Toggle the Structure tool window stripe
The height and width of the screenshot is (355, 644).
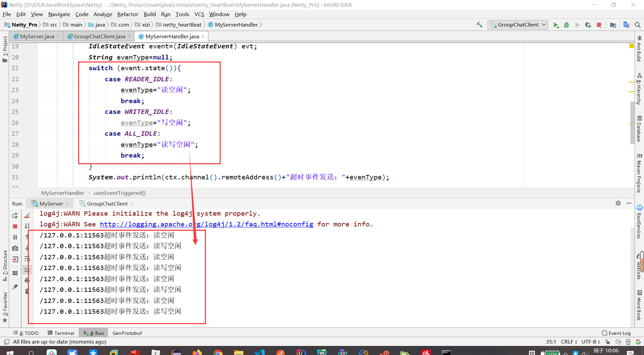click(x=5, y=265)
